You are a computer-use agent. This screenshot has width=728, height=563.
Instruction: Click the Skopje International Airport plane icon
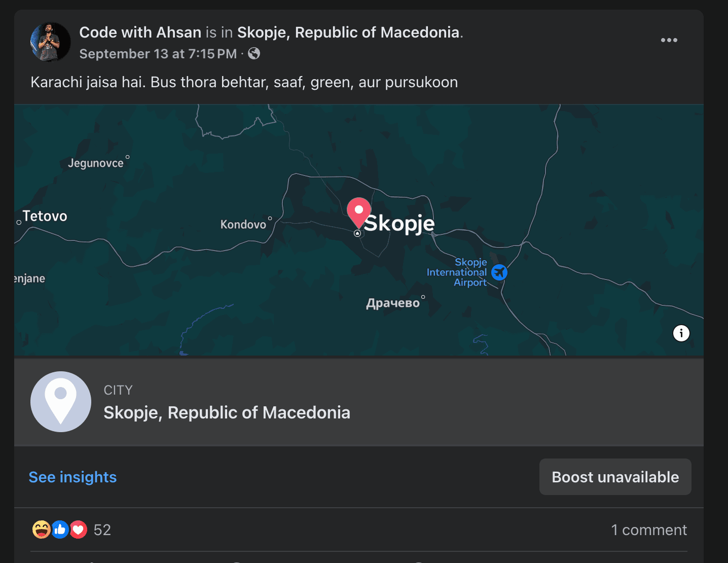pyautogui.click(x=499, y=272)
